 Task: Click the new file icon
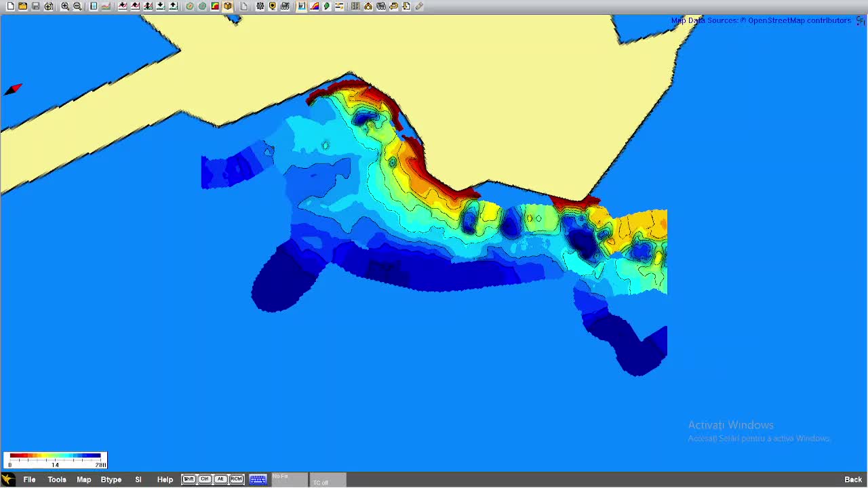[x=10, y=6]
